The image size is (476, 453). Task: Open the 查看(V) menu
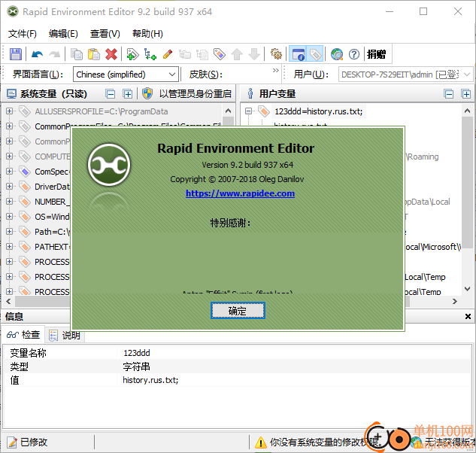pos(105,33)
